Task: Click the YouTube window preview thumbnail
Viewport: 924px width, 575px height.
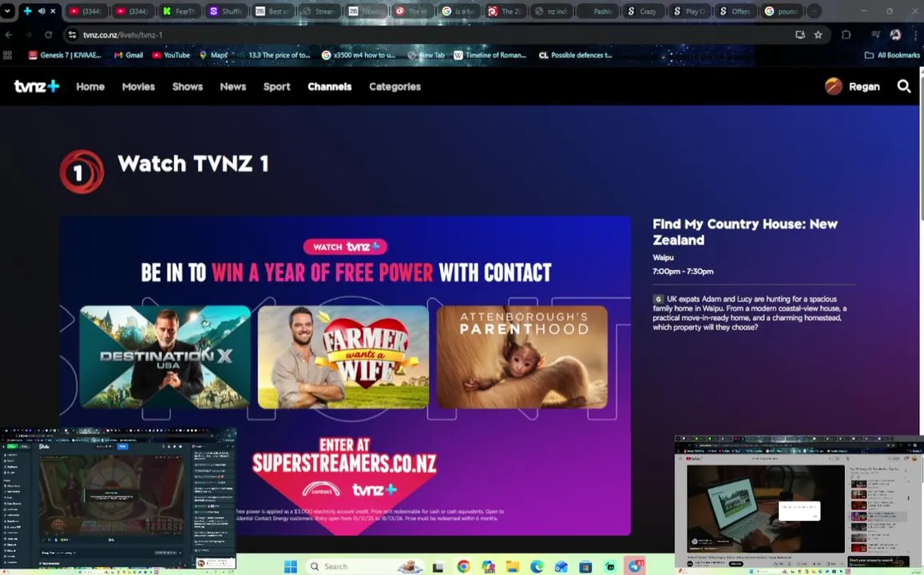Action: pyautogui.click(x=799, y=505)
